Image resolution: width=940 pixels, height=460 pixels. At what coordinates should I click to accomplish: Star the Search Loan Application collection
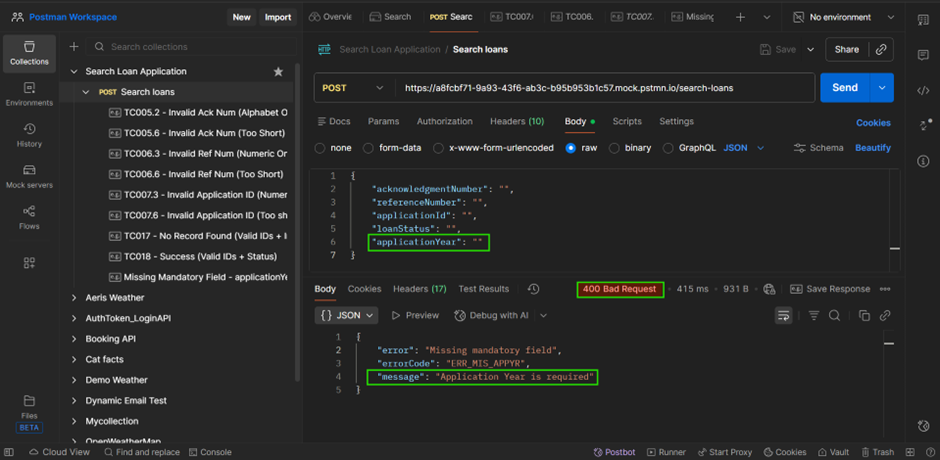point(278,72)
